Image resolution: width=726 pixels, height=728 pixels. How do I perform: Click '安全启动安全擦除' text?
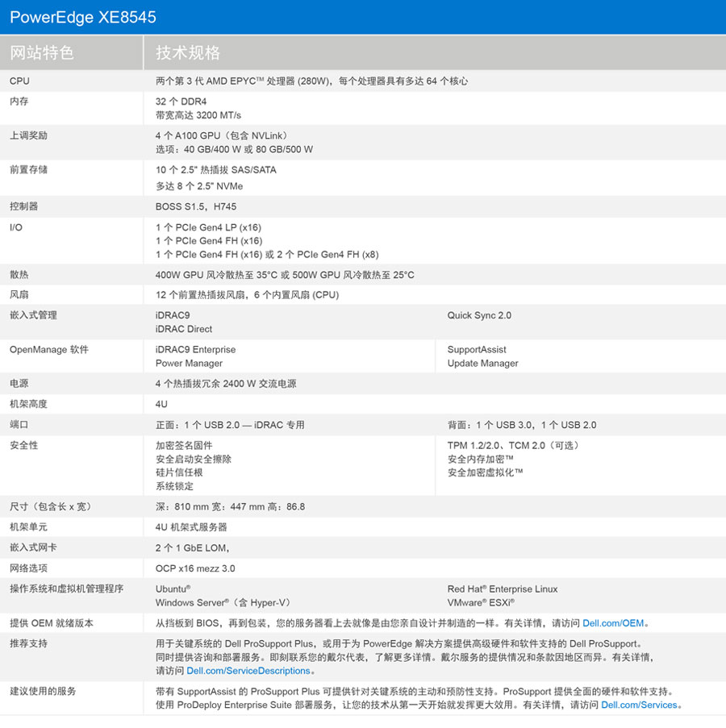coord(194,460)
